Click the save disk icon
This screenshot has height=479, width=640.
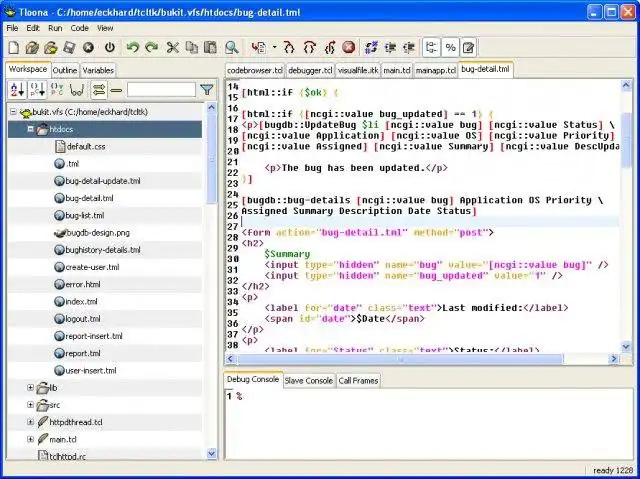click(69, 47)
